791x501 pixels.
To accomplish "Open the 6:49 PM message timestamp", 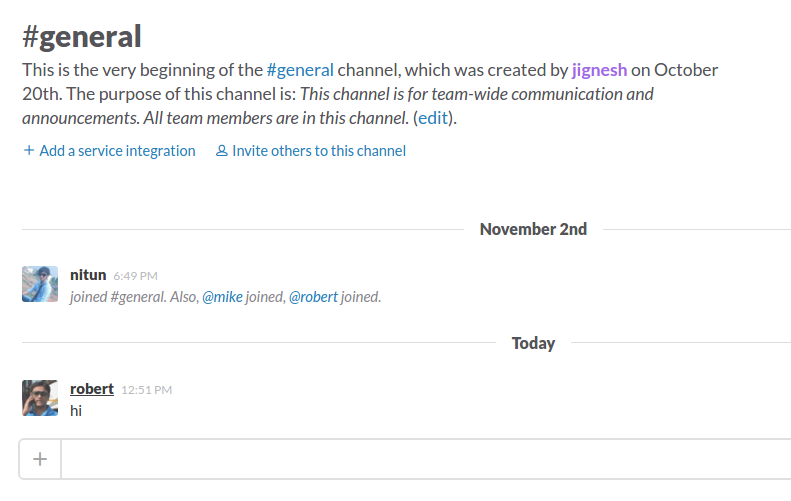I will click(x=135, y=276).
